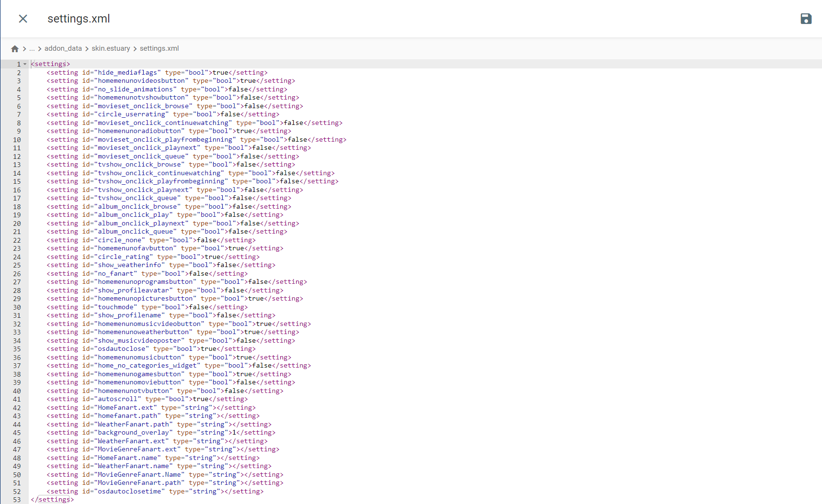
Task: Click the closing settings tag at bottom
Action: (52, 500)
